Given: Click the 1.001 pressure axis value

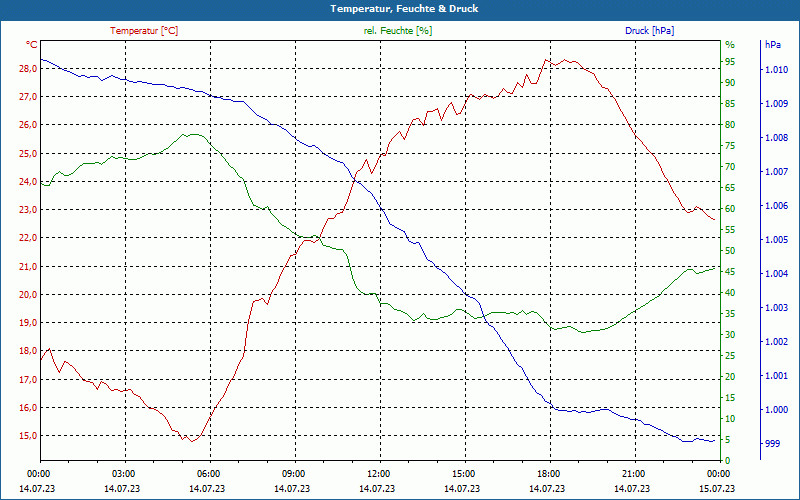Looking at the screenshot, I should point(777,376).
